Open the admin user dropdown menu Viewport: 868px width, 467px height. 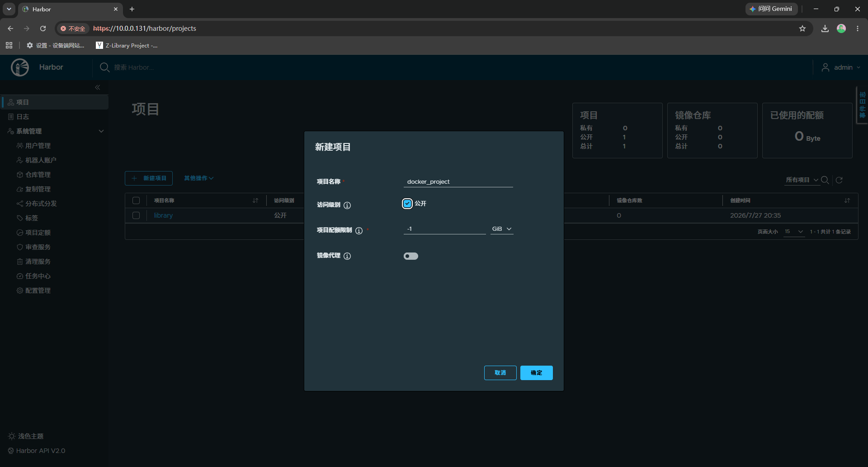tap(841, 67)
